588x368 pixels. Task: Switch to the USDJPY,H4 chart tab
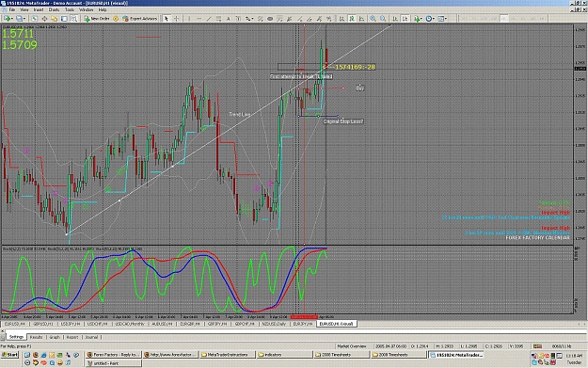(71, 324)
